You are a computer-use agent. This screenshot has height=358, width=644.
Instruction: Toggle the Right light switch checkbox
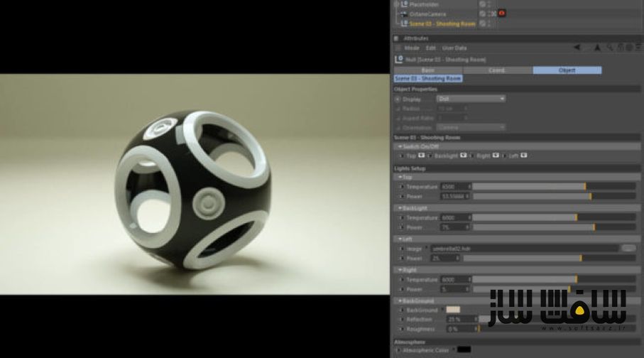496,156
